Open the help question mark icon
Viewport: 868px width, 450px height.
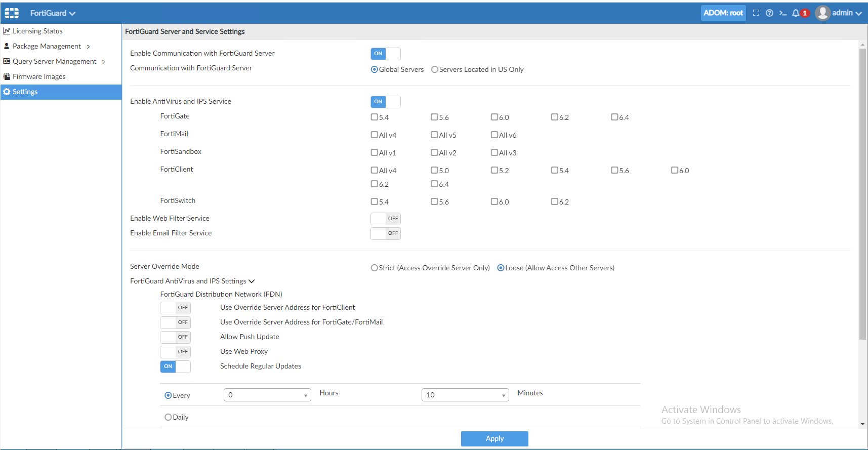point(769,13)
